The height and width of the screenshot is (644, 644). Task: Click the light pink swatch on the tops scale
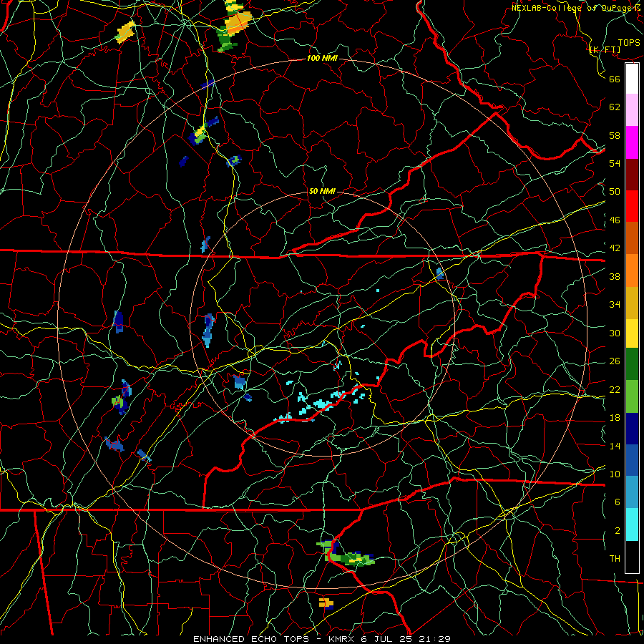click(632, 110)
